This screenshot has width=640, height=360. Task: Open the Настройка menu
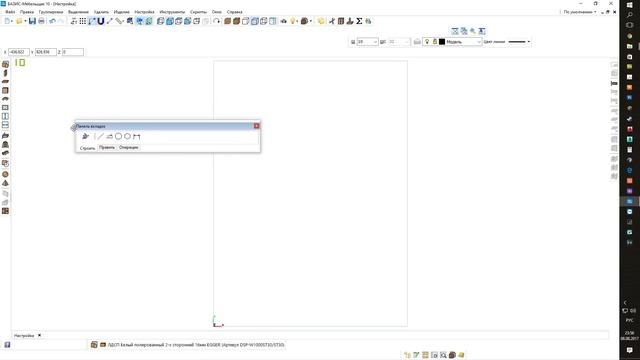pyautogui.click(x=144, y=12)
